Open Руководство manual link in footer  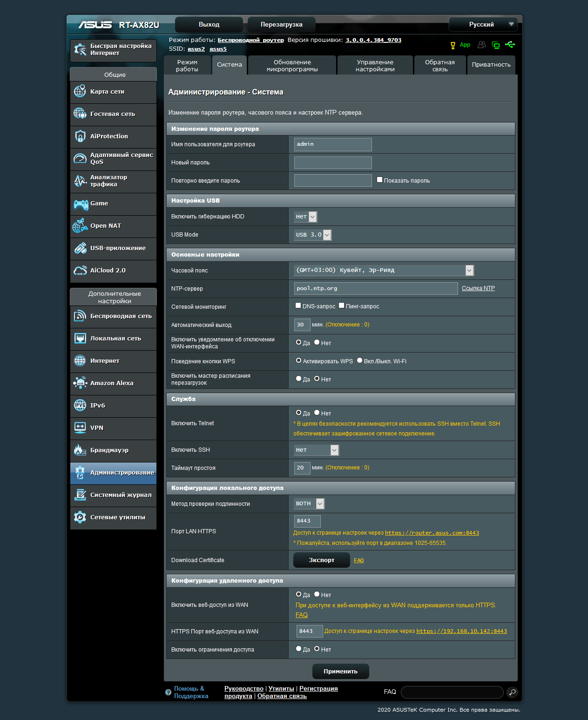[x=244, y=688]
